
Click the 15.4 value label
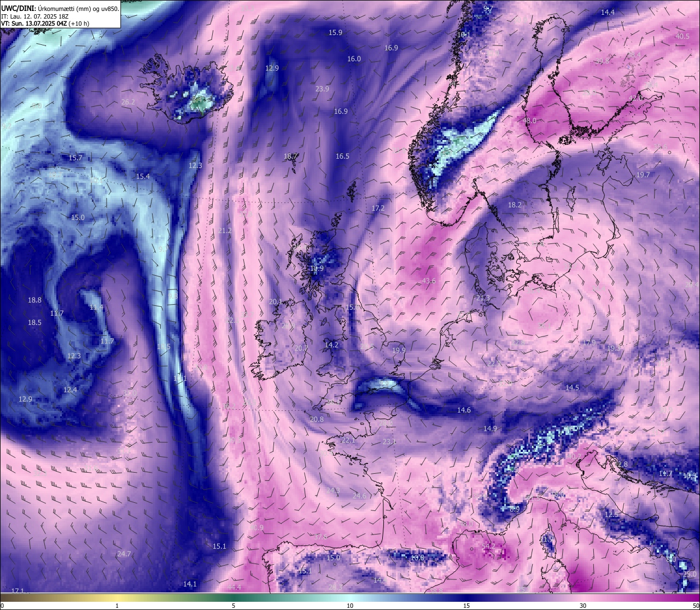click(143, 176)
